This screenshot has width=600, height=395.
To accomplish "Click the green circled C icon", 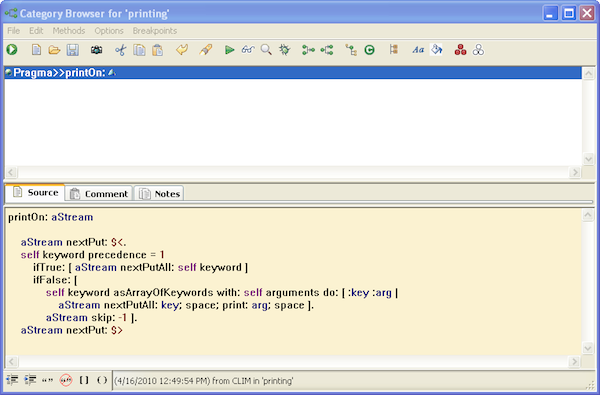I will pyautogui.click(x=369, y=50).
